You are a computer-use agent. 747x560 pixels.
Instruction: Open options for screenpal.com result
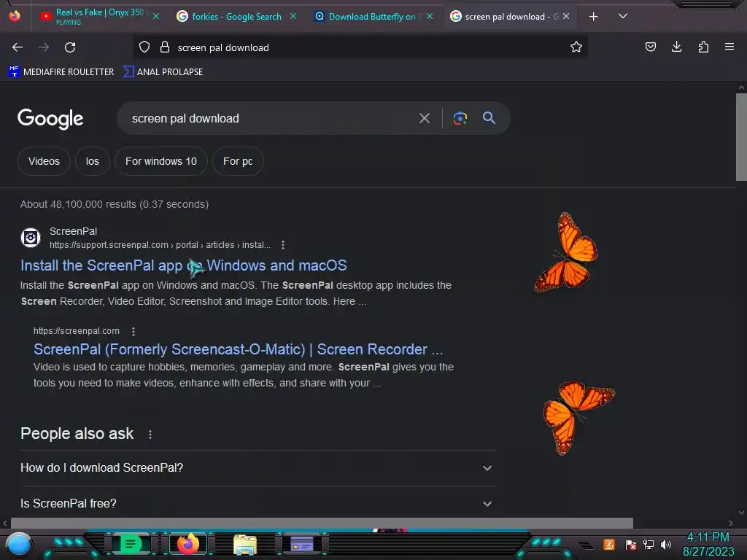point(133,331)
